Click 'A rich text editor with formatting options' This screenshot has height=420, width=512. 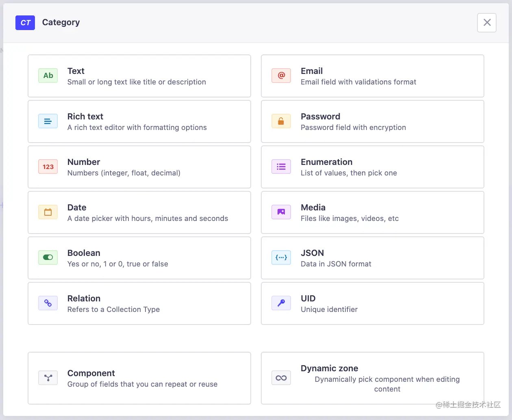(137, 128)
